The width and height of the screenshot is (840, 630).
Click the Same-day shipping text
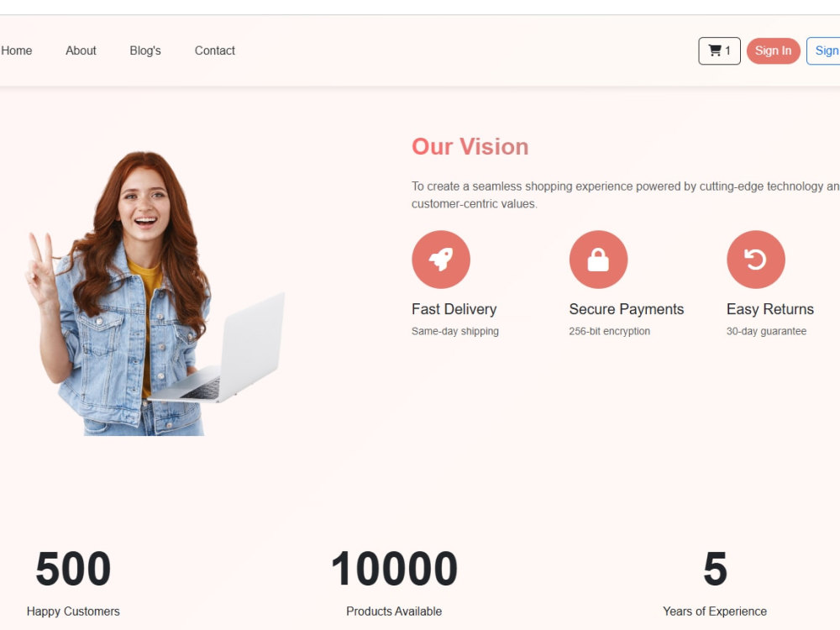pyautogui.click(x=454, y=331)
